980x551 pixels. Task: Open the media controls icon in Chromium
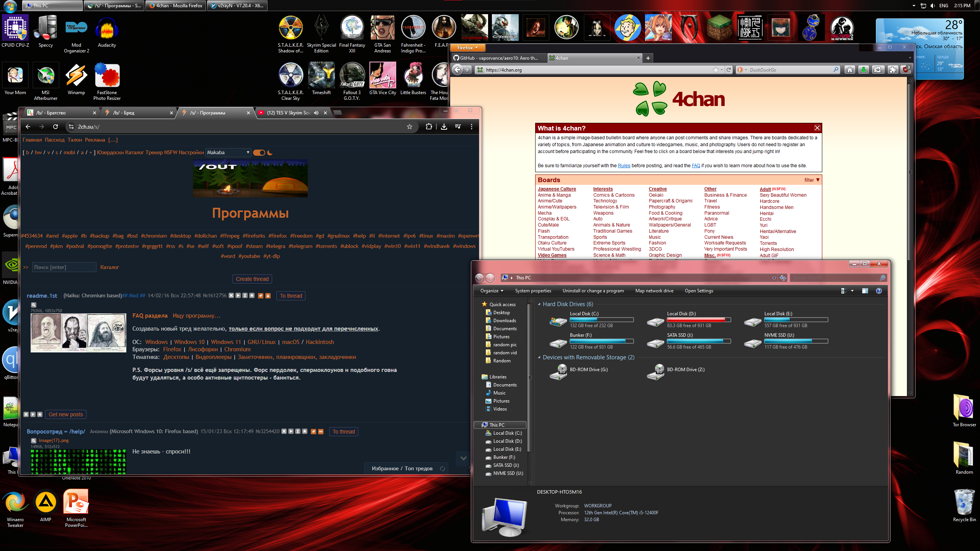(x=458, y=127)
